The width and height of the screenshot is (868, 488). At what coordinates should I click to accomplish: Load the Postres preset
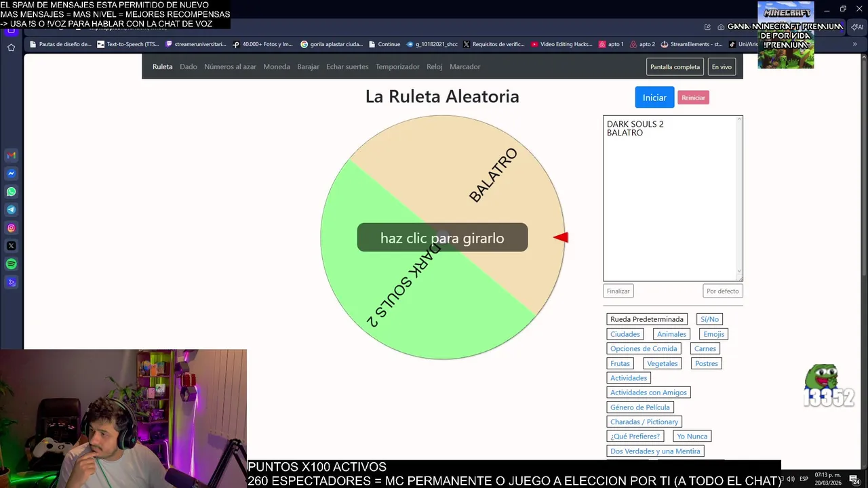click(x=707, y=363)
